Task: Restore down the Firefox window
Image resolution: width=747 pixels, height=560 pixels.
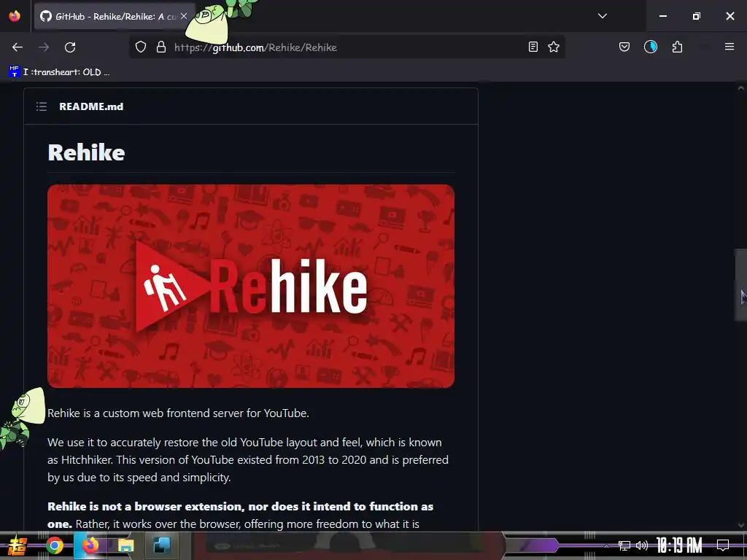Action: click(x=697, y=16)
